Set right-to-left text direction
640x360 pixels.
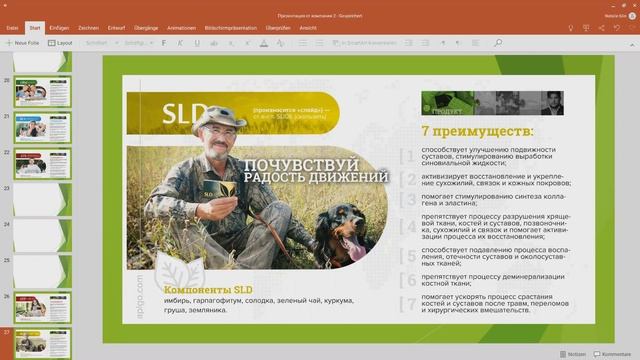point(458,43)
